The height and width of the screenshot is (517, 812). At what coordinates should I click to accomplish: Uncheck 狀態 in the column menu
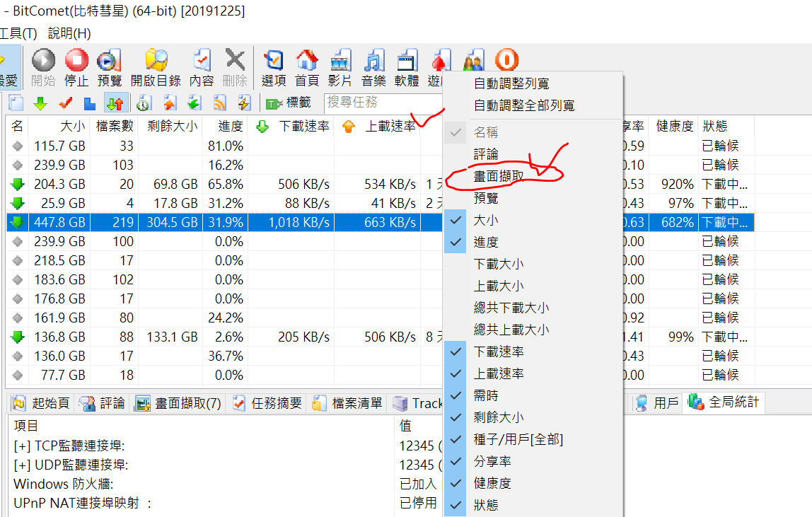[x=533, y=505]
